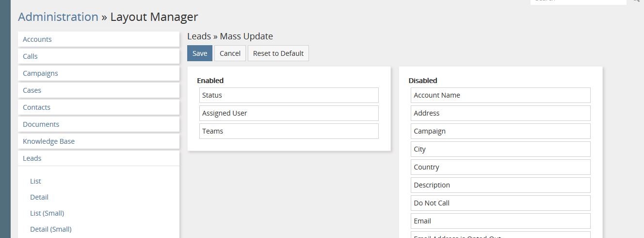
Task: Choose the List (Small) layout
Action: point(47,213)
